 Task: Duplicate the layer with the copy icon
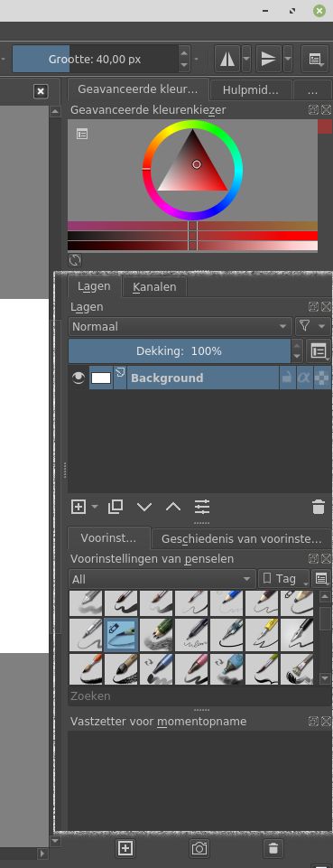tap(115, 507)
